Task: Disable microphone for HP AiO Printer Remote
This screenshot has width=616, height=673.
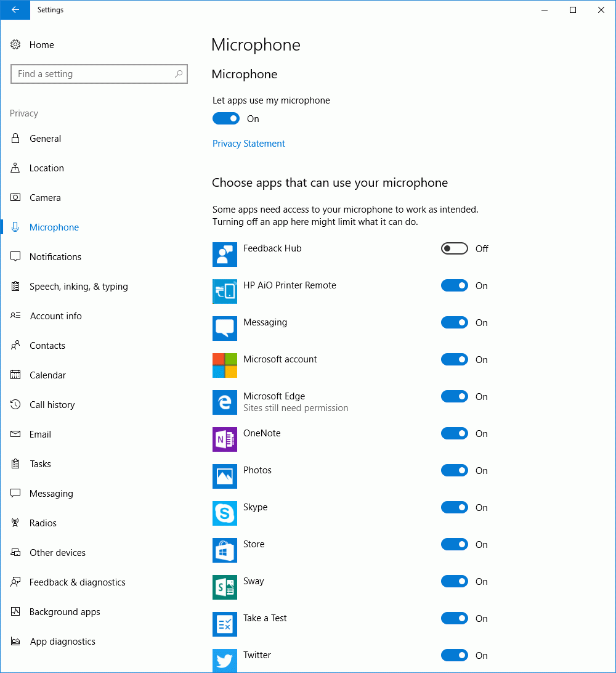Action: [454, 285]
